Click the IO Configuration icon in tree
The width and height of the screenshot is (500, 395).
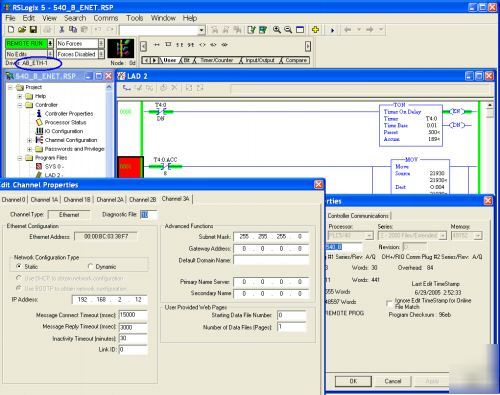(x=39, y=131)
